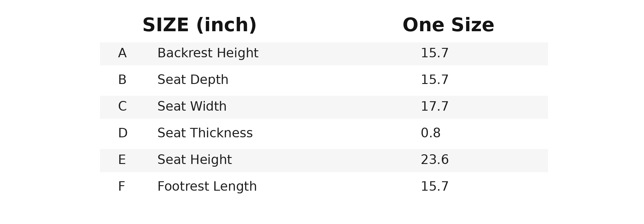Viewport: 644px width, 224px height.
Task: Select row letter A
Action: [122, 53]
